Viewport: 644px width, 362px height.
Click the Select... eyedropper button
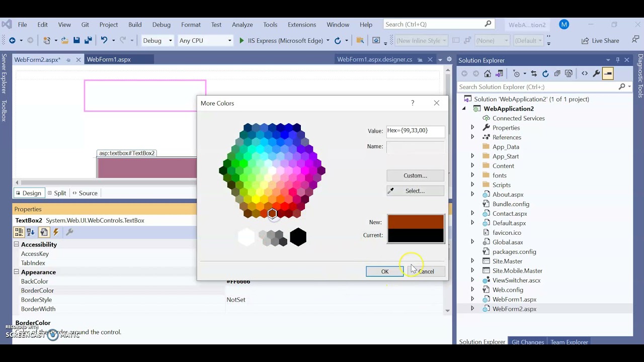[416, 191]
